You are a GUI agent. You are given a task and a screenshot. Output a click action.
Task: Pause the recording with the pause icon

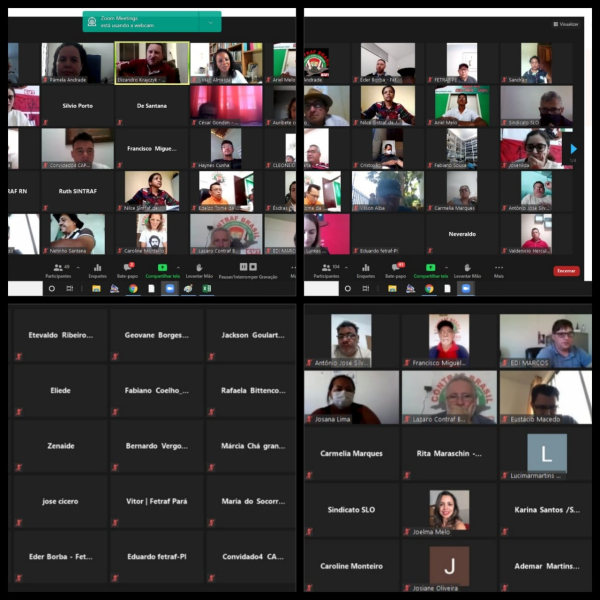click(243, 267)
